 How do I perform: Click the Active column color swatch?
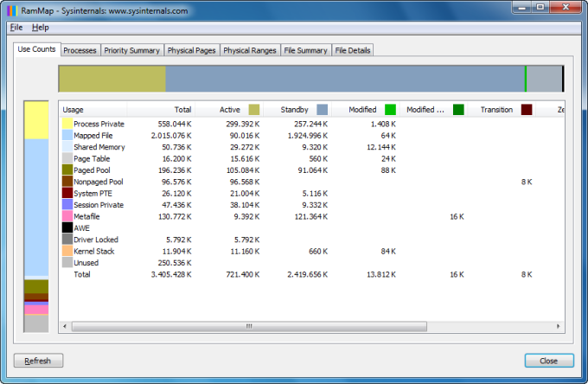click(x=254, y=110)
